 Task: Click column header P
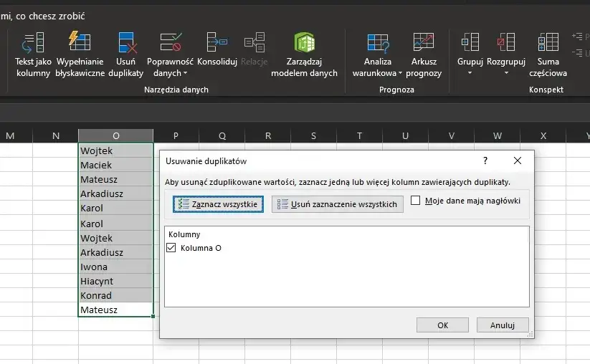point(176,135)
